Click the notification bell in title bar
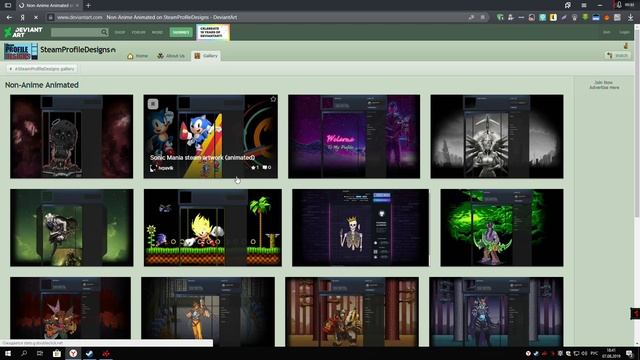 (x=619, y=5)
